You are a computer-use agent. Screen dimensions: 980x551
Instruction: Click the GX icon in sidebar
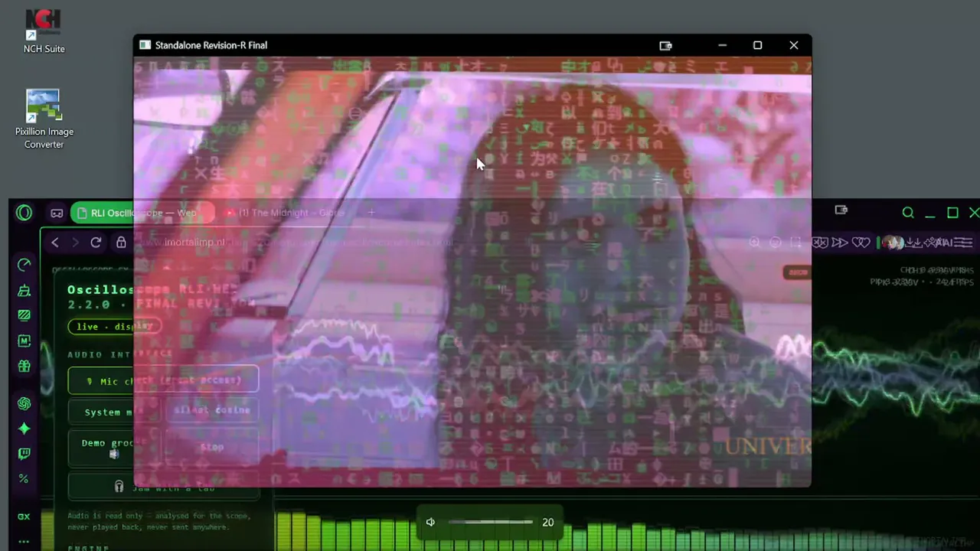pyautogui.click(x=24, y=517)
